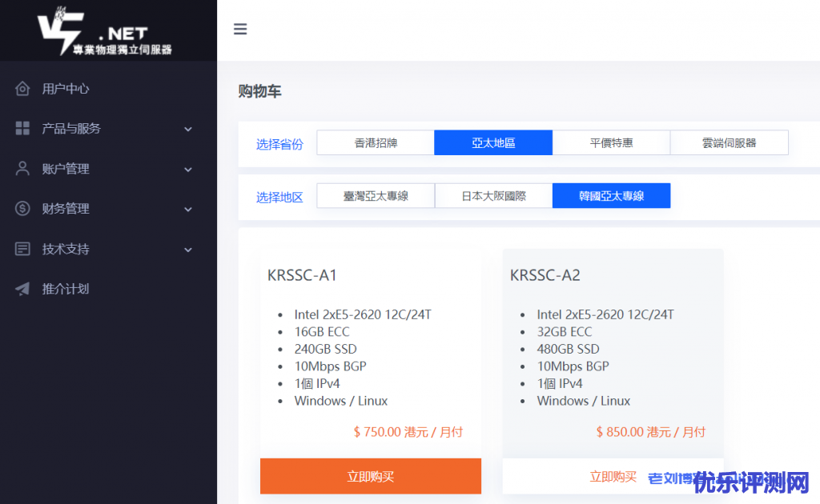Click the V5.NET logo

(x=104, y=32)
